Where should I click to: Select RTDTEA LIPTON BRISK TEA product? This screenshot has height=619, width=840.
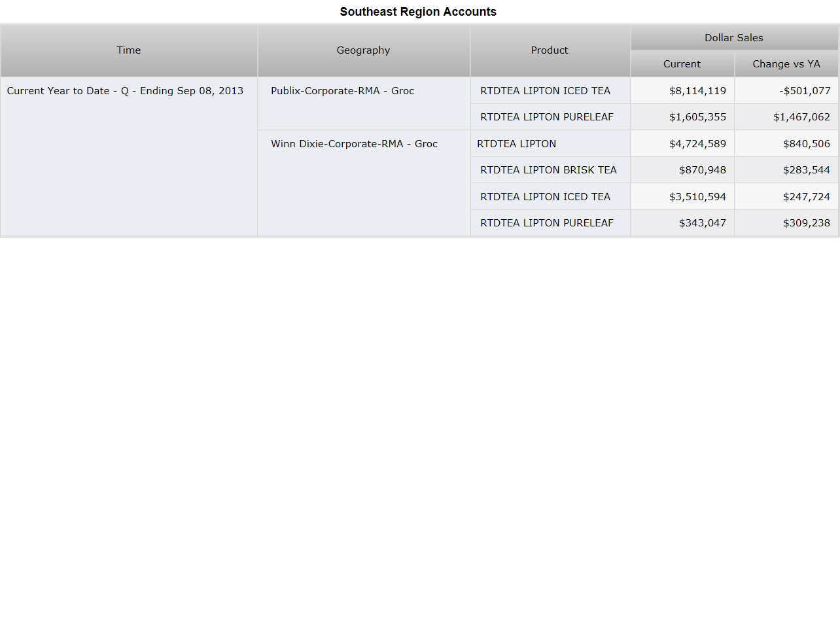tap(550, 170)
